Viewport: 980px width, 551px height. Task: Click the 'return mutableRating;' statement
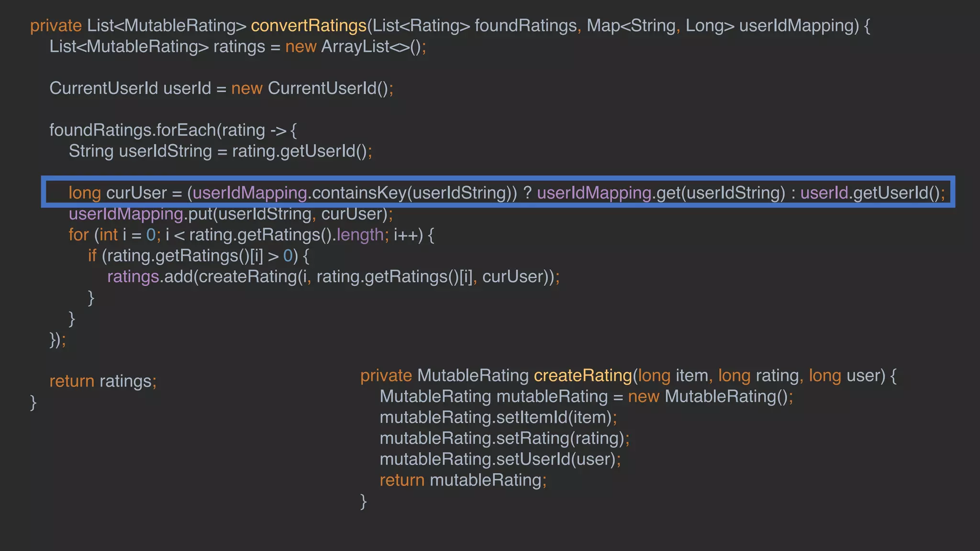point(463,480)
